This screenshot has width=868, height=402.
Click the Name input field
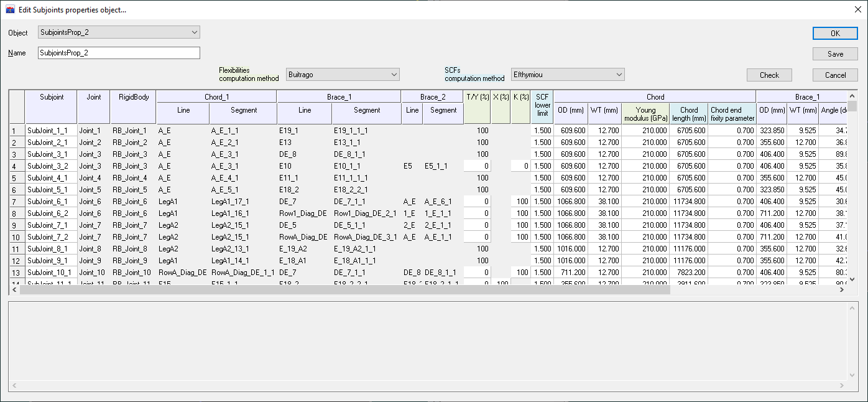pyautogui.click(x=119, y=53)
